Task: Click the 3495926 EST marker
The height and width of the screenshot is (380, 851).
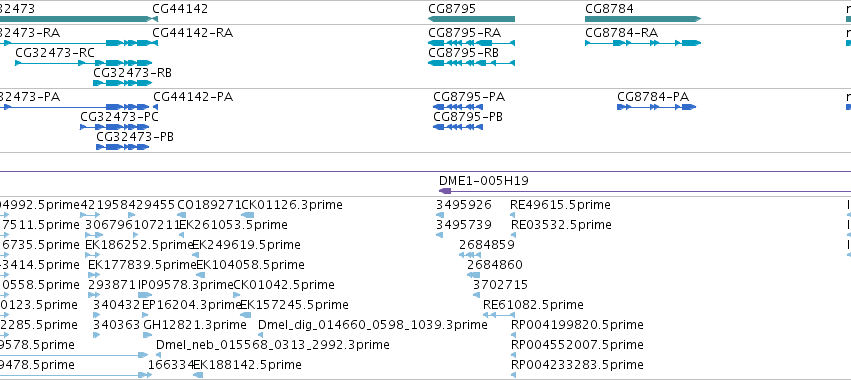Action: coord(440,215)
